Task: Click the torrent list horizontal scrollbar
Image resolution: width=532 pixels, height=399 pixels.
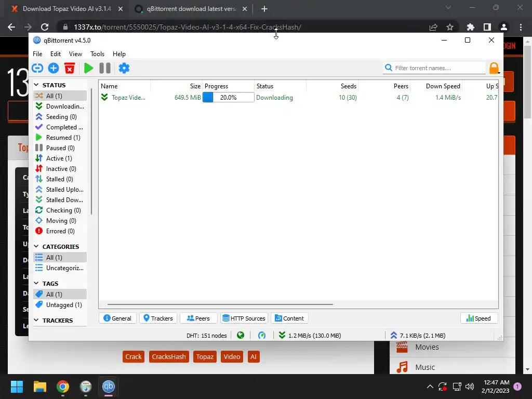Action: (220, 304)
